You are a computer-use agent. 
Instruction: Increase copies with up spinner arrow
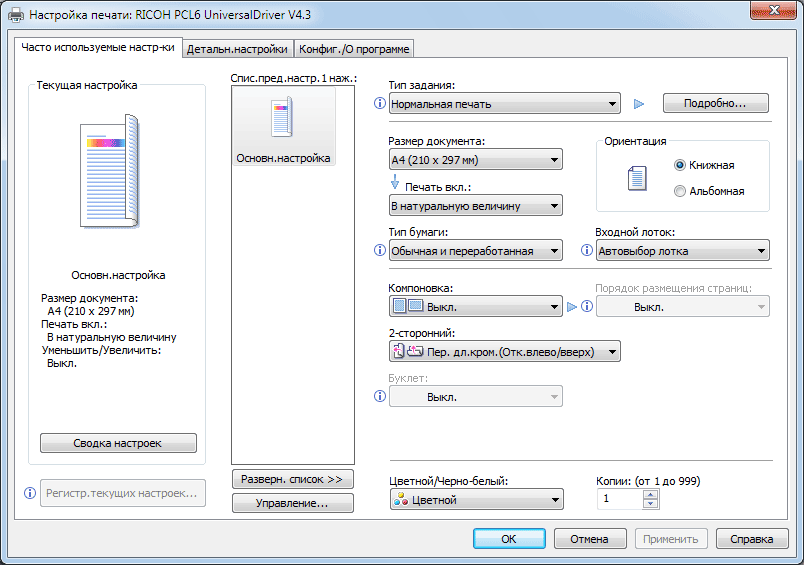point(650,494)
